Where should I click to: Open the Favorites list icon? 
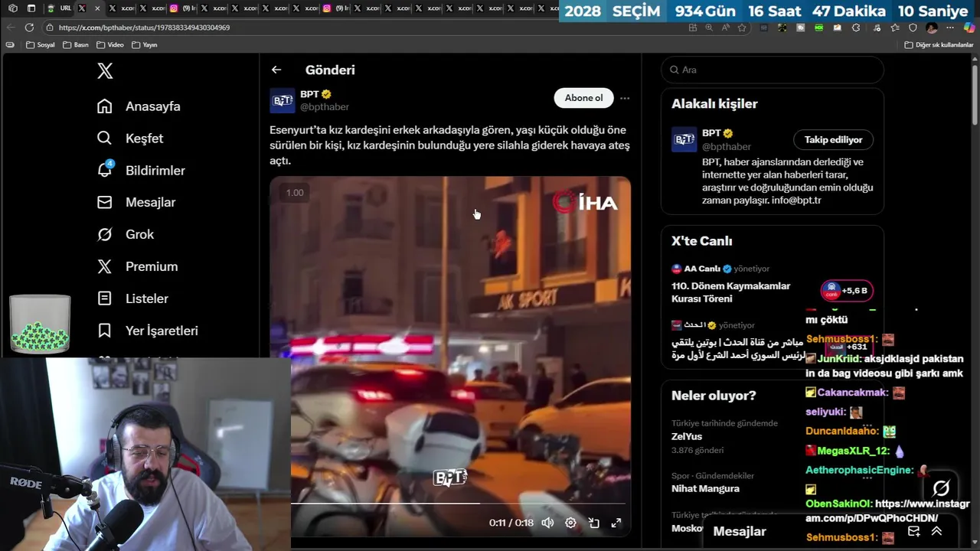(x=894, y=28)
